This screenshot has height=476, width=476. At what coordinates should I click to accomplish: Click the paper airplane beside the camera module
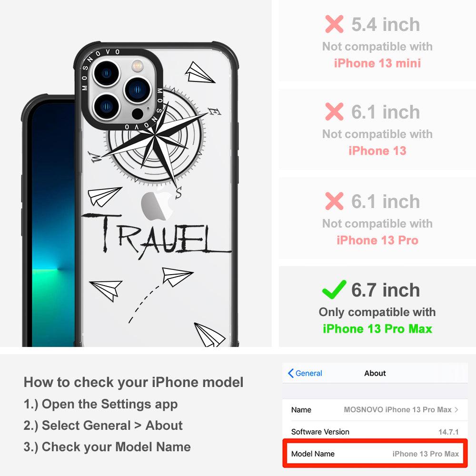(199, 72)
